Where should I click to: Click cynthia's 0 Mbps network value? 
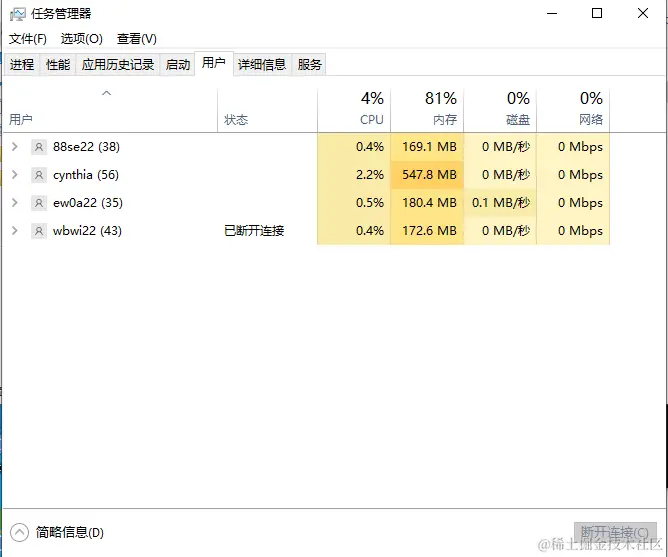point(580,175)
